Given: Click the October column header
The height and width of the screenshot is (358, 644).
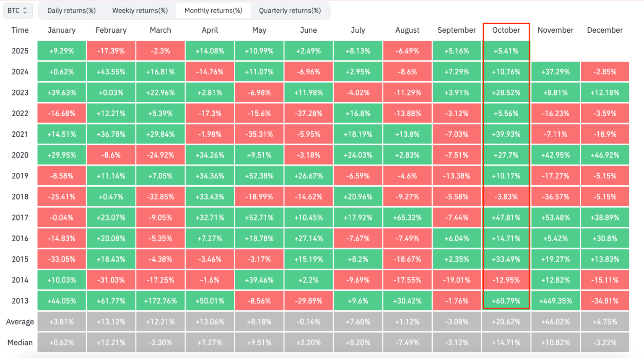Looking at the screenshot, I should 506,30.
